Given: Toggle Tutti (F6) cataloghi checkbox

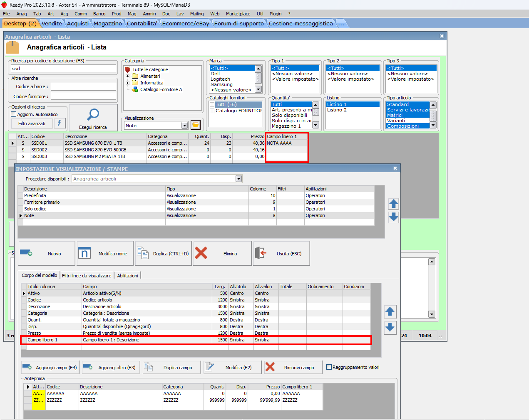Looking at the screenshot, I should (212, 104).
